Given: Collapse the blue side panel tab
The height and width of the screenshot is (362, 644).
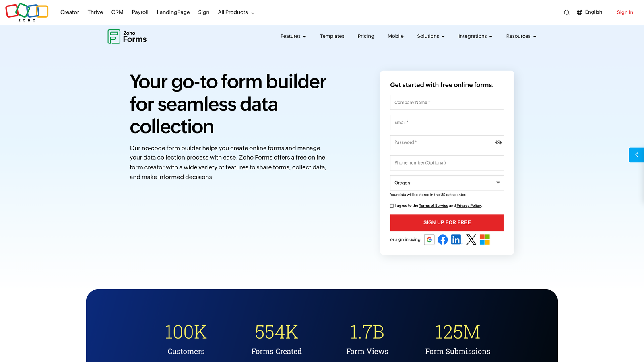Looking at the screenshot, I should (636, 155).
